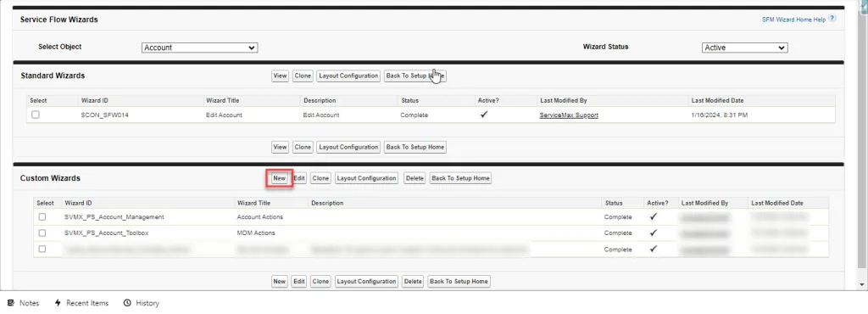
Task: Open Wizard Status dropdown showing Active
Action: [744, 48]
